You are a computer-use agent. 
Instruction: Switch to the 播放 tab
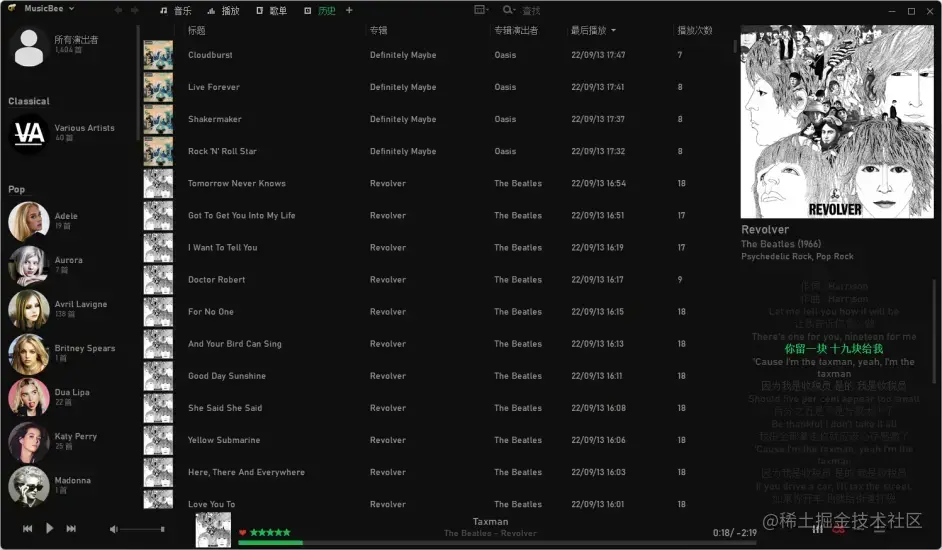(x=223, y=10)
